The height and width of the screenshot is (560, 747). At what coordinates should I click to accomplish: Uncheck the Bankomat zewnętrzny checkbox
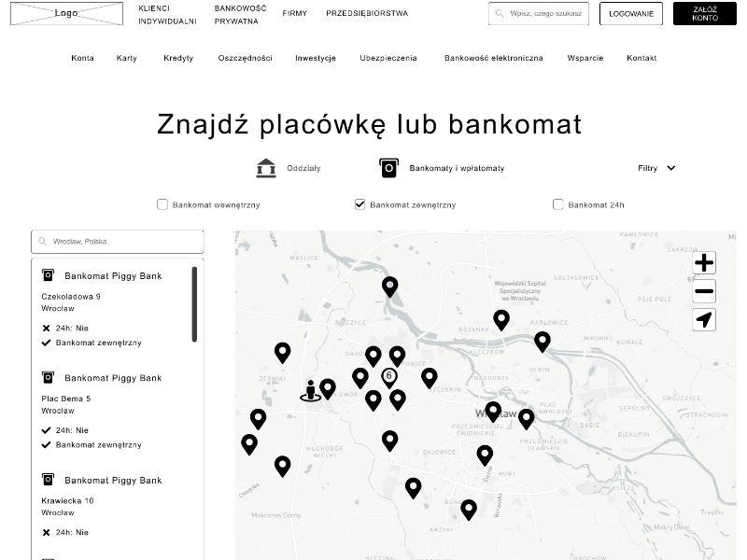tap(360, 204)
